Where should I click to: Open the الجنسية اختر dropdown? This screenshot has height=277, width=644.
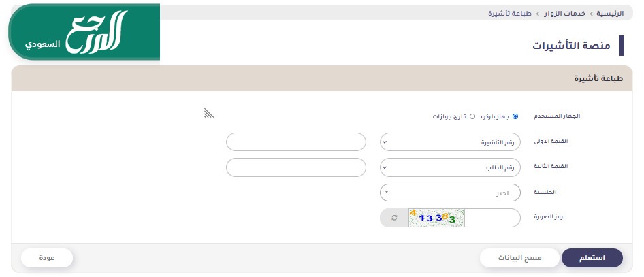point(451,193)
